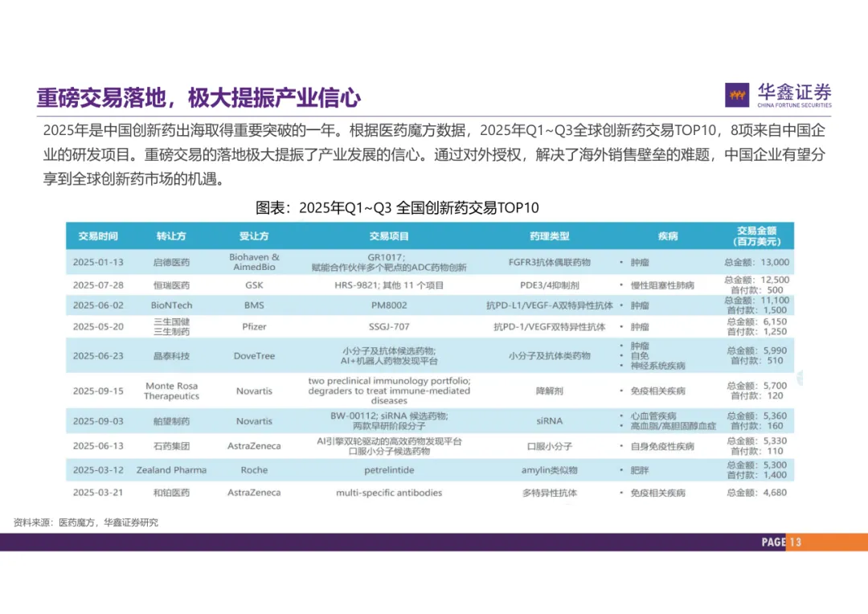This screenshot has width=868, height=614.
Task: Click the Biohaven & AimedBio cell
Action: click(x=254, y=262)
